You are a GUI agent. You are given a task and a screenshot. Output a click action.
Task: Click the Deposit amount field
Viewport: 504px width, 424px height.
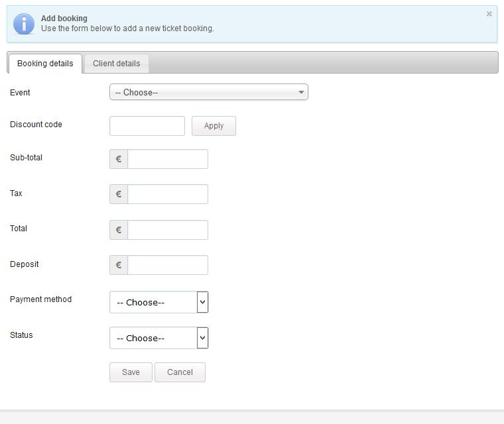coord(168,265)
